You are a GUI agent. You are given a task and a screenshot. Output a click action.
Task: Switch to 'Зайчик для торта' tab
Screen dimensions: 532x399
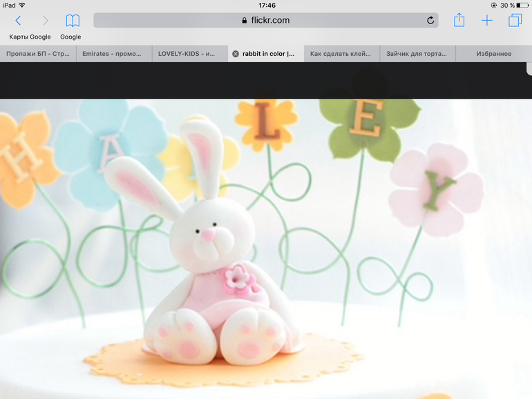417,54
